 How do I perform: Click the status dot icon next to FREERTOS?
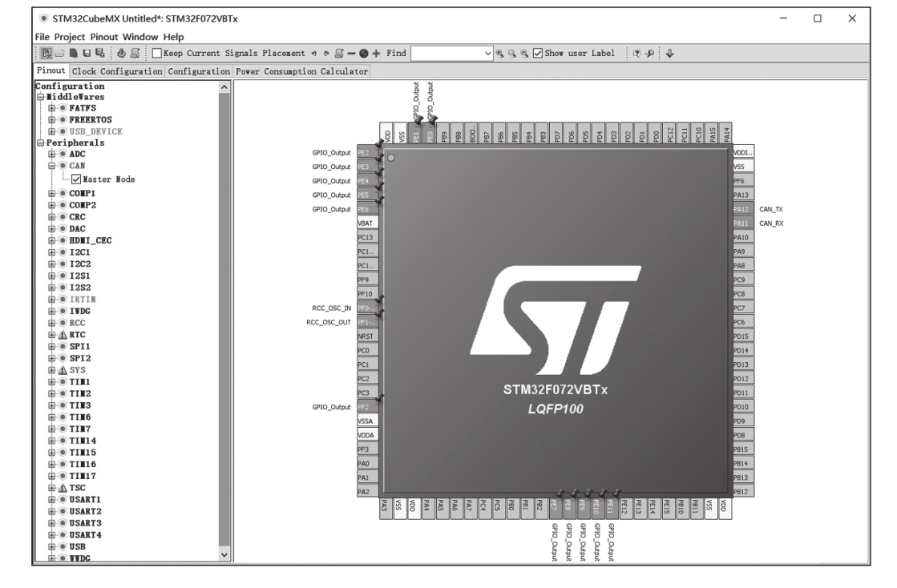(63, 119)
